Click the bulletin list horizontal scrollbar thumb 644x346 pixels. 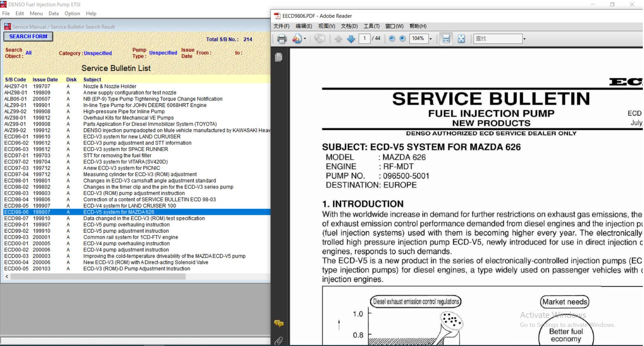[98, 276]
